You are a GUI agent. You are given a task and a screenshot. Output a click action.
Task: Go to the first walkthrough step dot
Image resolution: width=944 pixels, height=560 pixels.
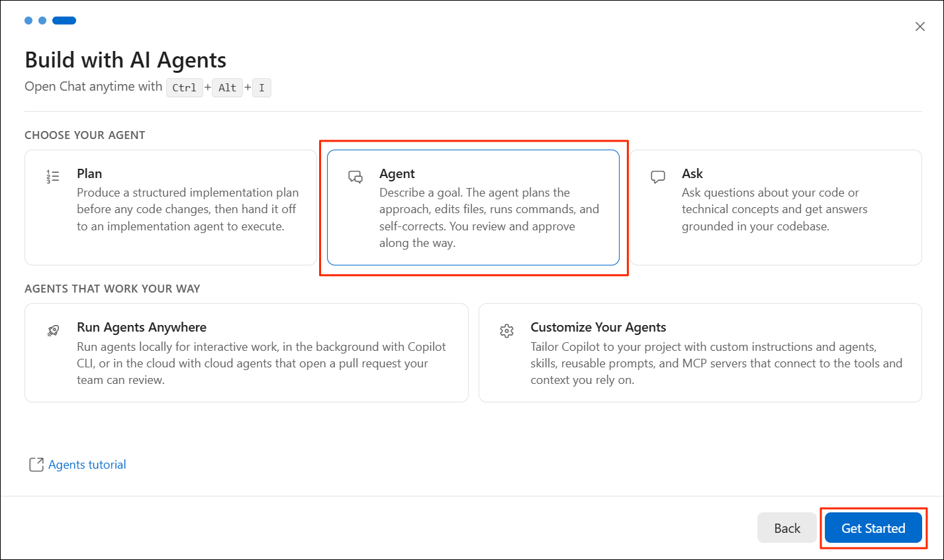(x=28, y=21)
